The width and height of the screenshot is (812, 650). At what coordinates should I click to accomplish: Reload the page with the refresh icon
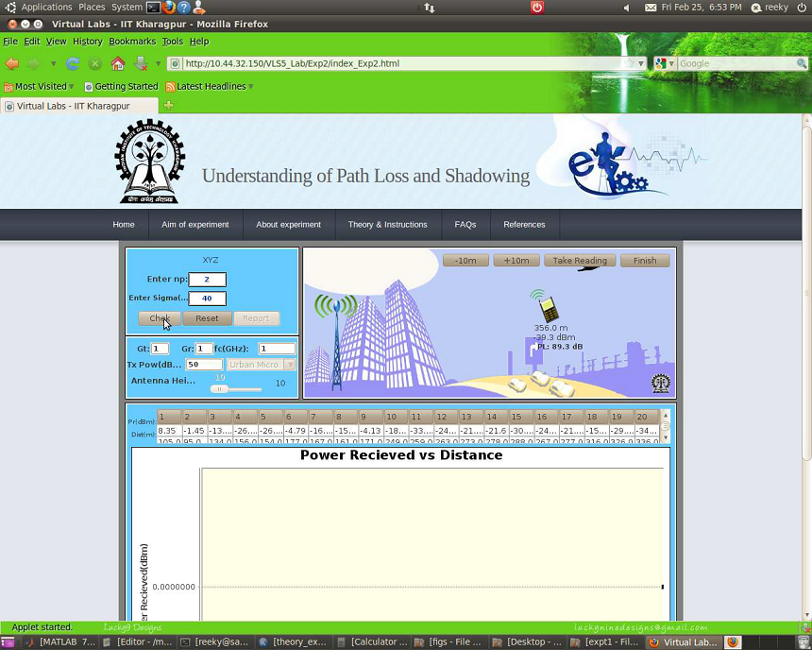(73, 63)
